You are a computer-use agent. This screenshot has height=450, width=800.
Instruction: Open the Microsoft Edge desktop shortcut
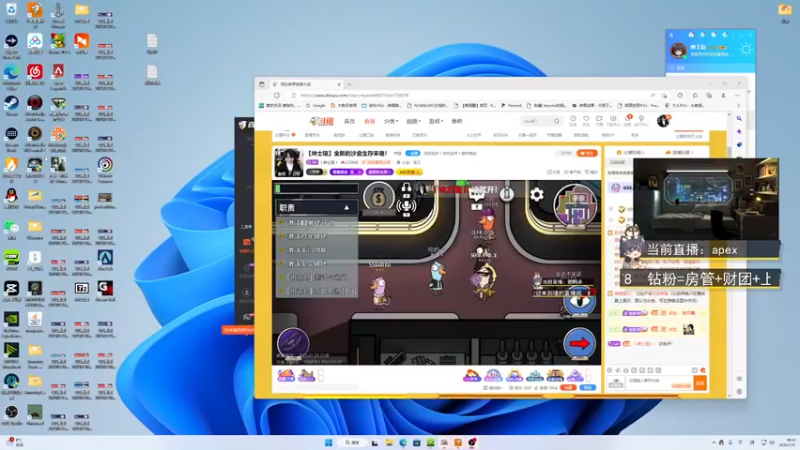11,76
